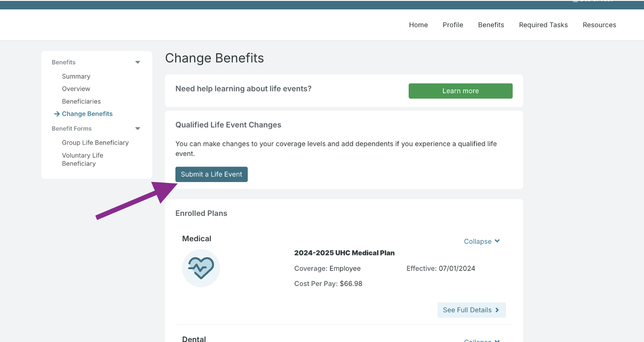The height and width of the screenshot is (342, 644).
Task: Open the Benefits top menu
Action: pyautogui.click(x=491, y=25)
